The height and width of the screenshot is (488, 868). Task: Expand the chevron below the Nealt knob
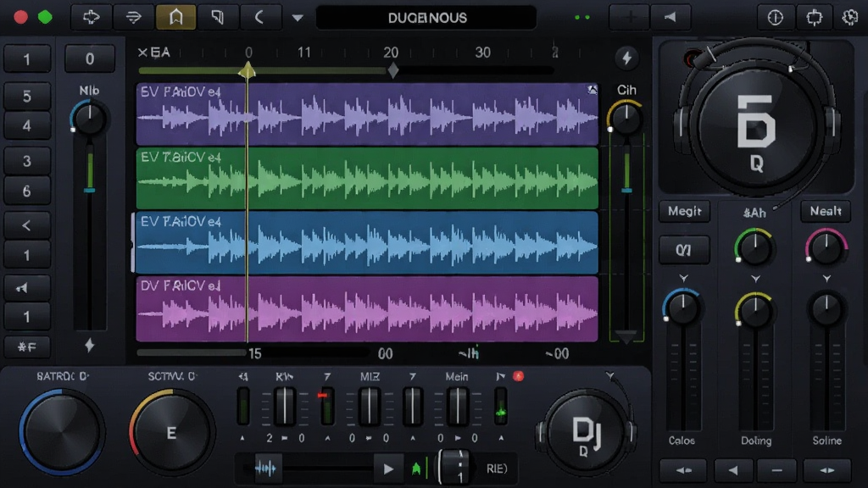(x=826, y=278)
